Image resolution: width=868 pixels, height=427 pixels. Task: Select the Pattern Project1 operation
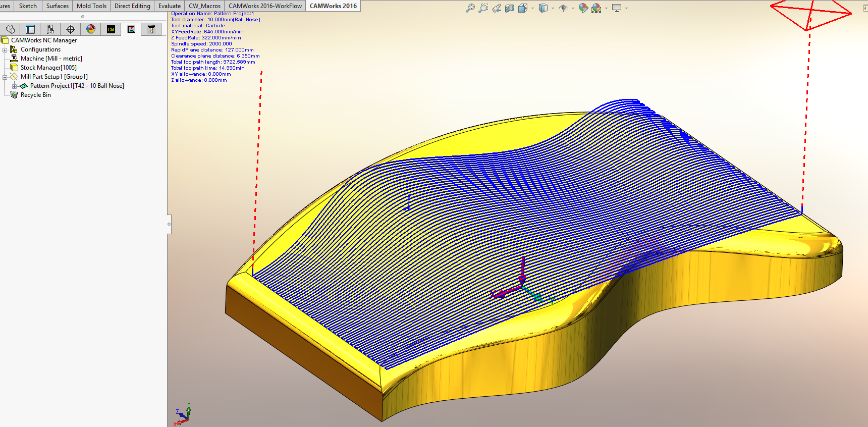click(77, 86)
